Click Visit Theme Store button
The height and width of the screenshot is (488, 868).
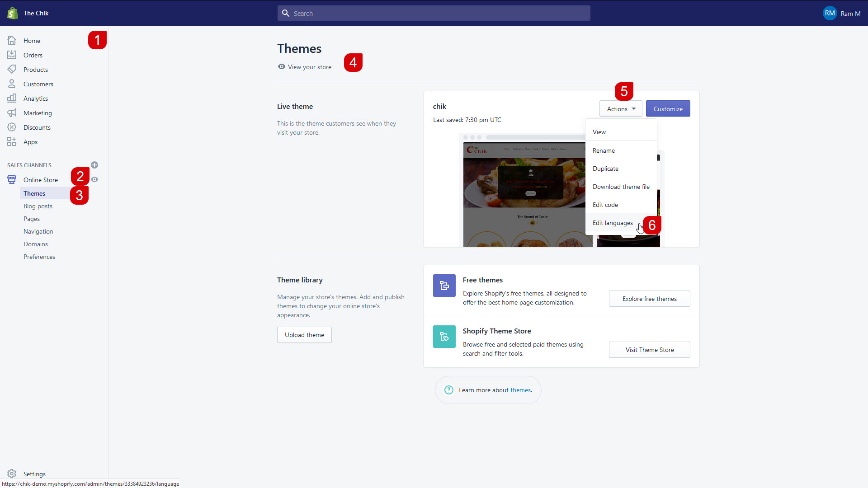(649, 350)
